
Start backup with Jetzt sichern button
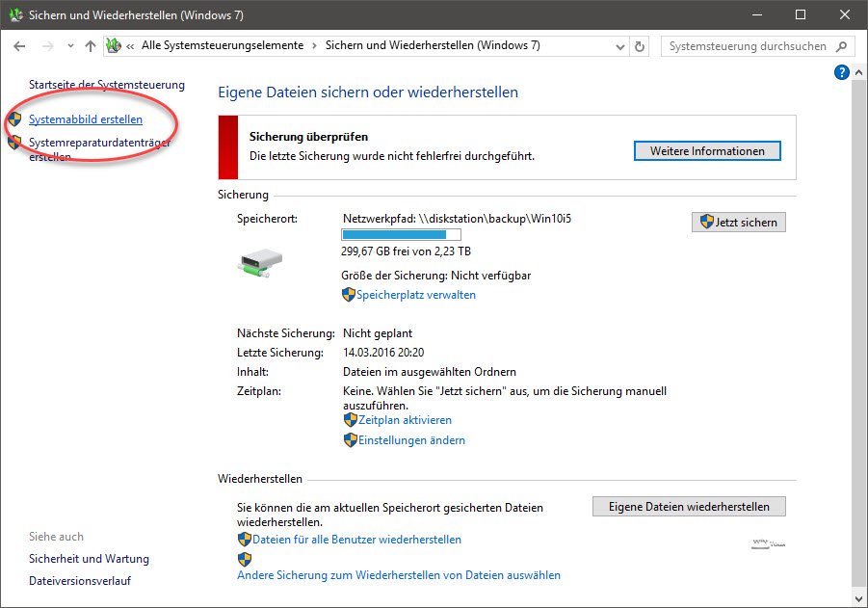pyautogui.click(x=739, y=222)
